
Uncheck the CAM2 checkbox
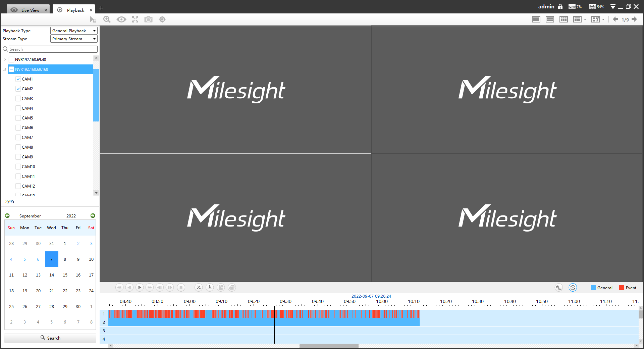point(18,89)
